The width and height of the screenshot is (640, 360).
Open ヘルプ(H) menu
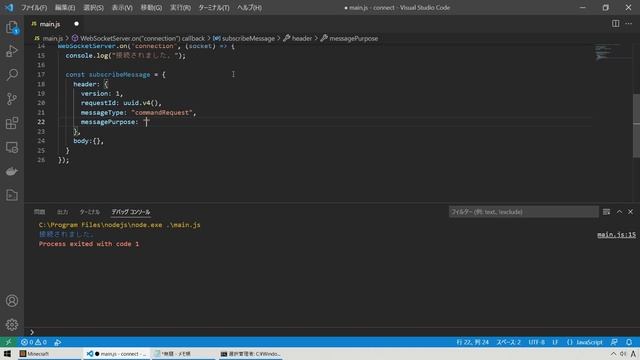(x=249, y=8)
